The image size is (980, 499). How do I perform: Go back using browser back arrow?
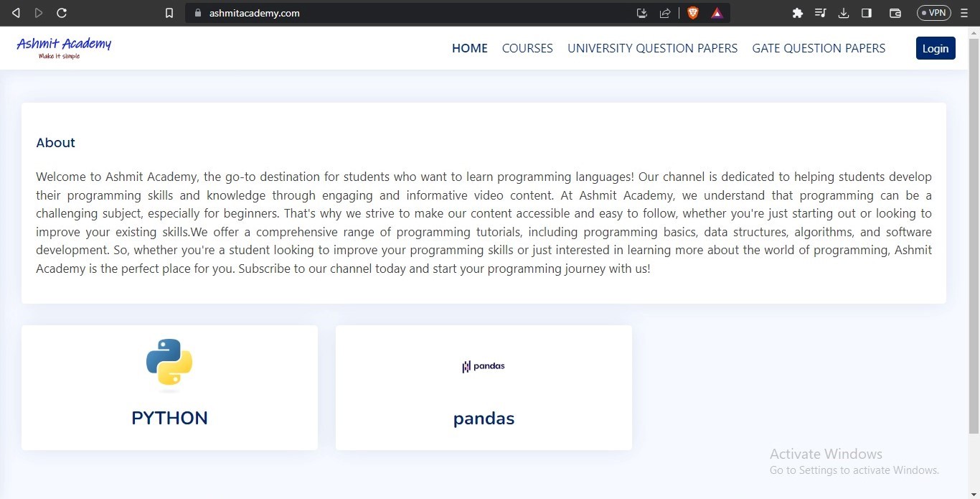pyautogui.click(x=16, y=13)
